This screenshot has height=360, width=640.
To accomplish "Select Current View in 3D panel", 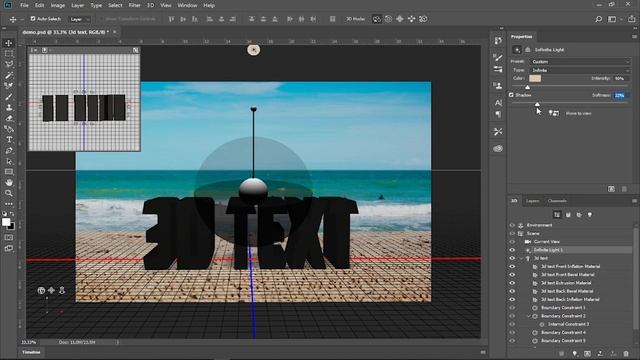I will 547,242.
